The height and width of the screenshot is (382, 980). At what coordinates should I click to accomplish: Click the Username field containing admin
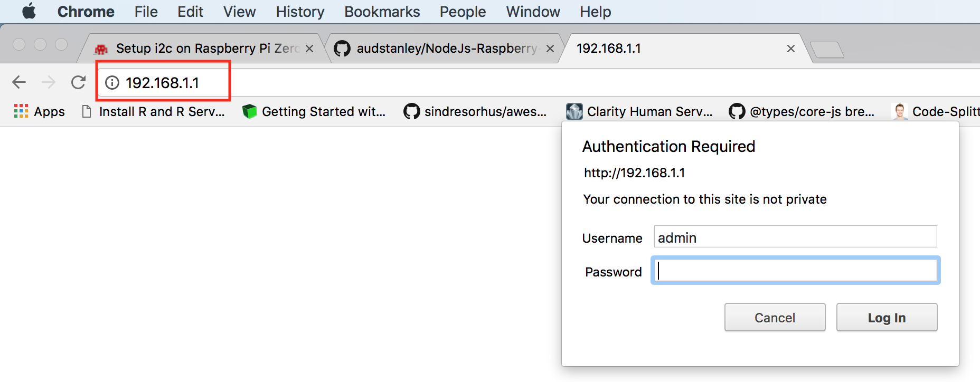(x=795, y=237)
